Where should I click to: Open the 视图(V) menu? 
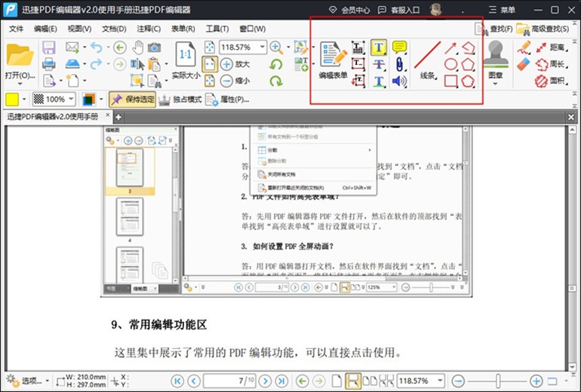pyautogui.click(x=79, y=29)
